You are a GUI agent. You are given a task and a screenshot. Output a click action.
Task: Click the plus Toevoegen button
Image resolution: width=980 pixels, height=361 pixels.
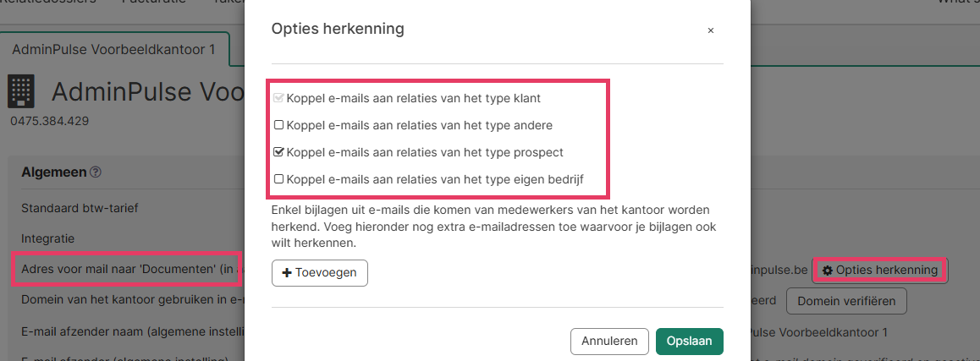(319, 273)
